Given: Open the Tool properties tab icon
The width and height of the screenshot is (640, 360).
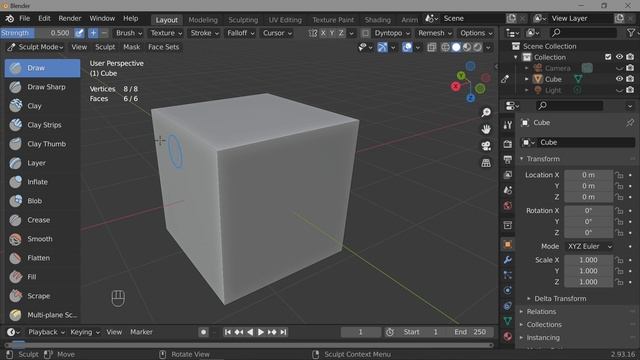Looking at the screenshot, I should pyautogui.click(x=508, y=125).
